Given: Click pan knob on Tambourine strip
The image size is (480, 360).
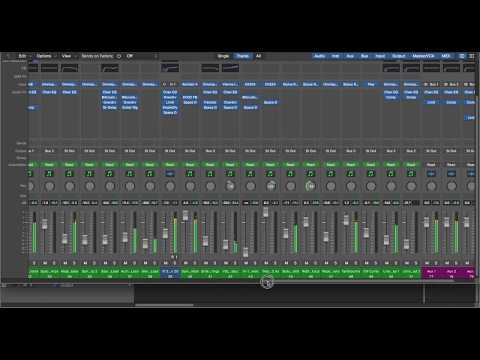Looking at the screenshot, I should (351, 186).
